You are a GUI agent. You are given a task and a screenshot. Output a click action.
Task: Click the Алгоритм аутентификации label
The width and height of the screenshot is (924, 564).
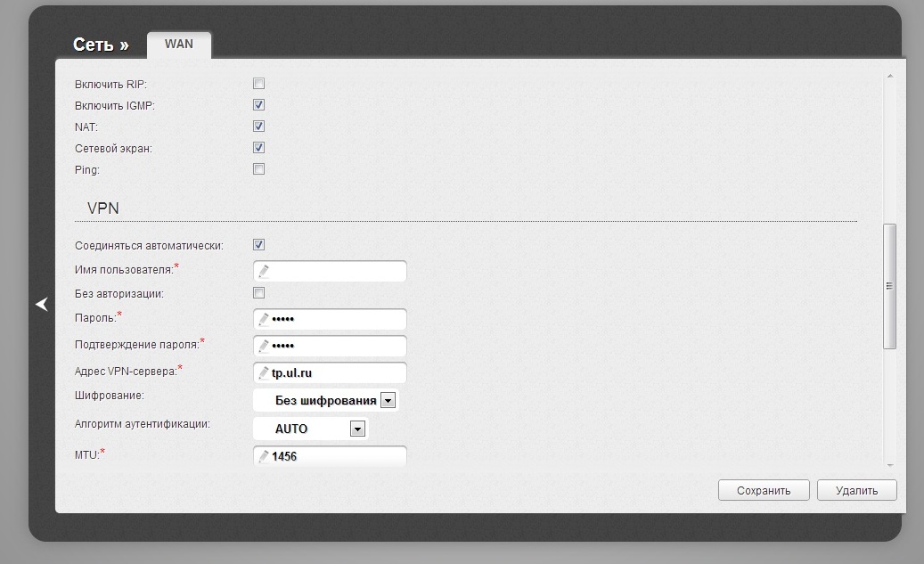coord(142,424)
